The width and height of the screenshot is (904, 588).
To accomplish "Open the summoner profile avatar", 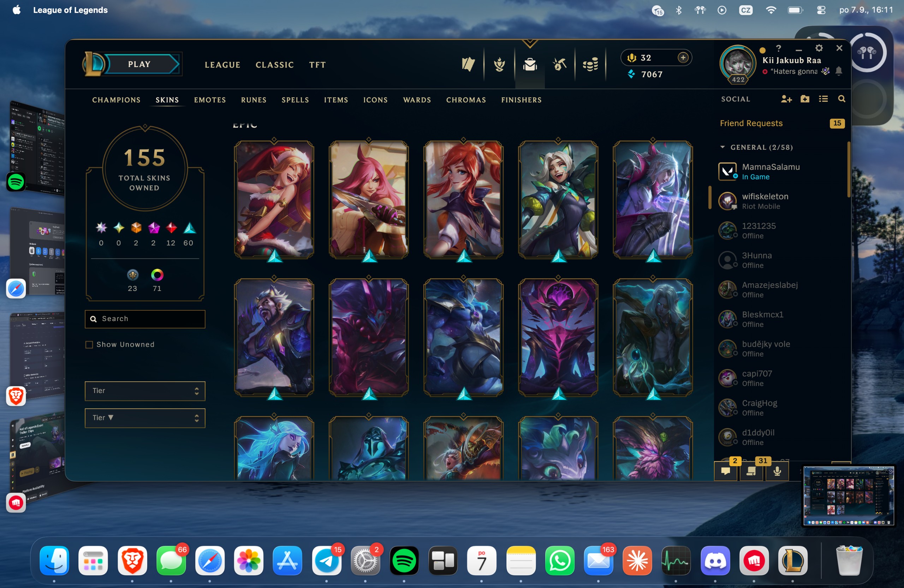I will (x=738, y=64).
